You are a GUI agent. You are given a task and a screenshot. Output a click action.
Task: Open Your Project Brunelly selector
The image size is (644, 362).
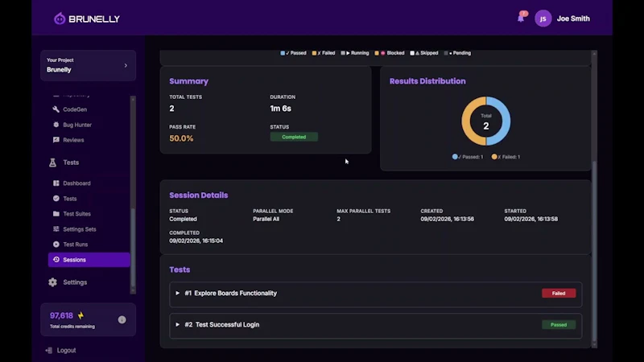click(88, 65)
